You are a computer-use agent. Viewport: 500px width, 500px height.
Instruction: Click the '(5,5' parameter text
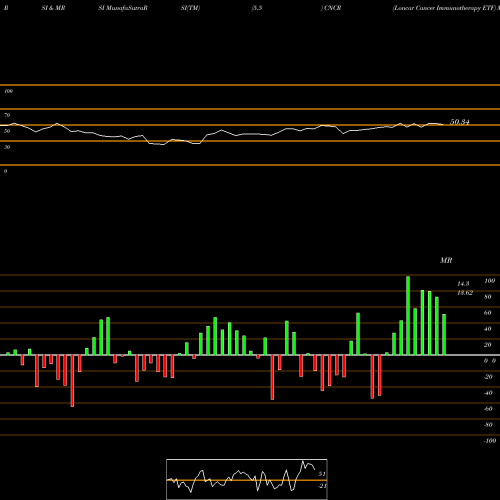pyautogui.click(x=257, y=8)
